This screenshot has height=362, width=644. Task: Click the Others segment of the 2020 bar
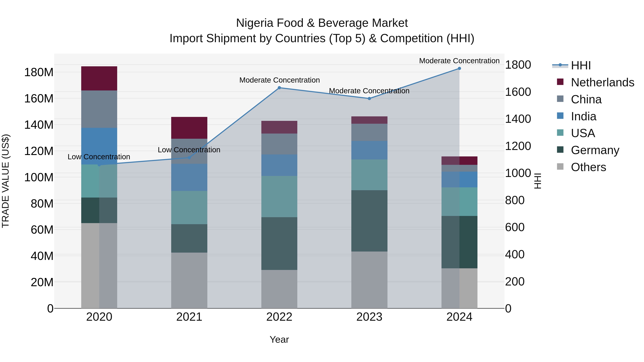click(99, 266)
